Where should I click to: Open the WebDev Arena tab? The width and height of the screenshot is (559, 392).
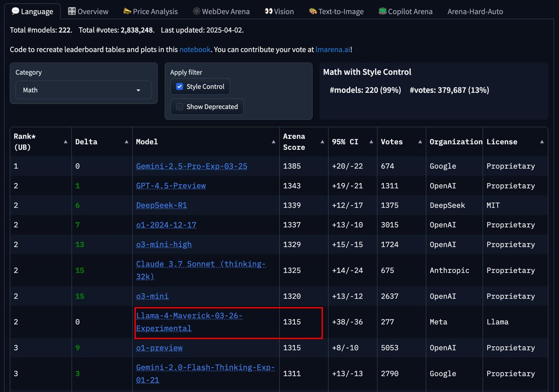(221, 11)
